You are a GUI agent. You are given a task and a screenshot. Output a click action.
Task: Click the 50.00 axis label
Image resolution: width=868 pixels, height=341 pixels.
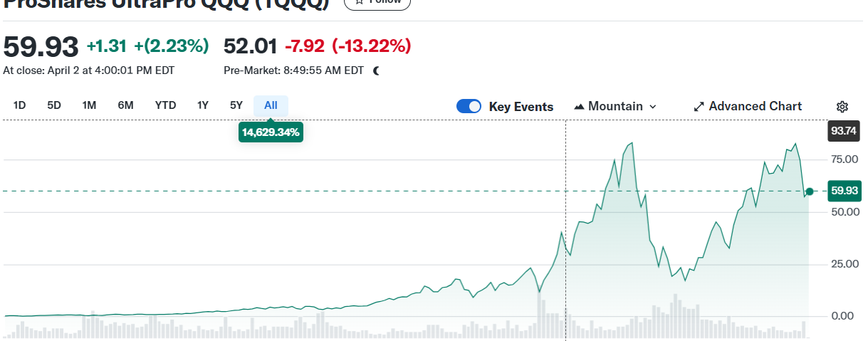click(844, 212)
